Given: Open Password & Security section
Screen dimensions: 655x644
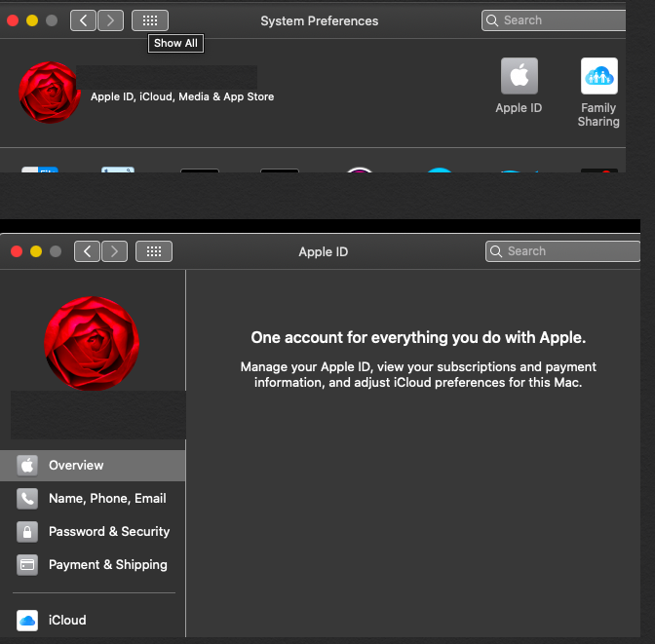Looking at the screenshot, I should 93,531.
